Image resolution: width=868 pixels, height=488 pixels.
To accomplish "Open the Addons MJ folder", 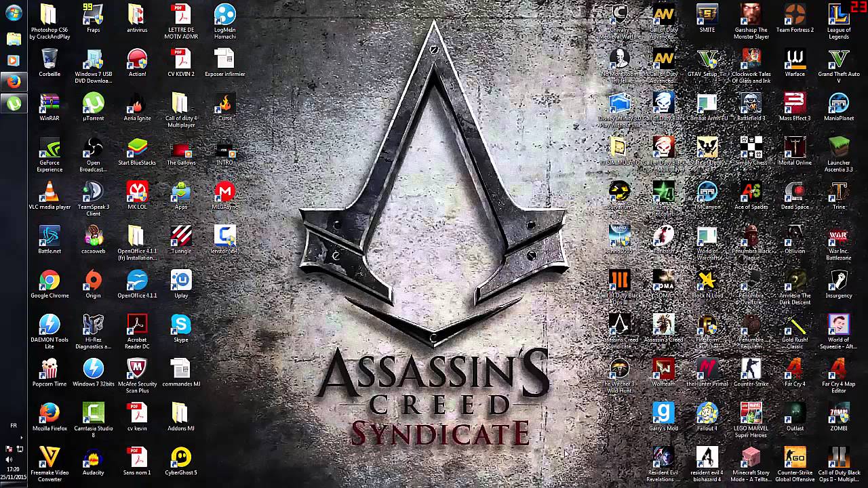I will tap(181, 417).
